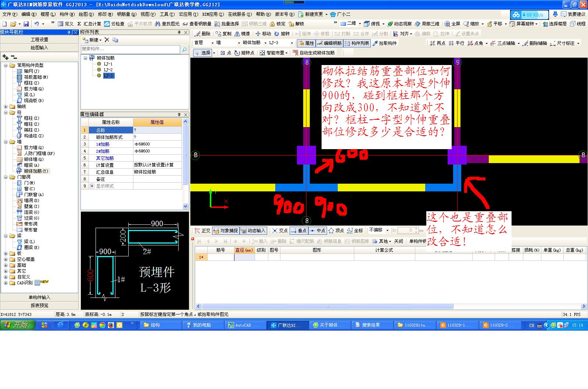
Task: Click 旋转点 rotate point placement
Action: click(x=244, y=53)
